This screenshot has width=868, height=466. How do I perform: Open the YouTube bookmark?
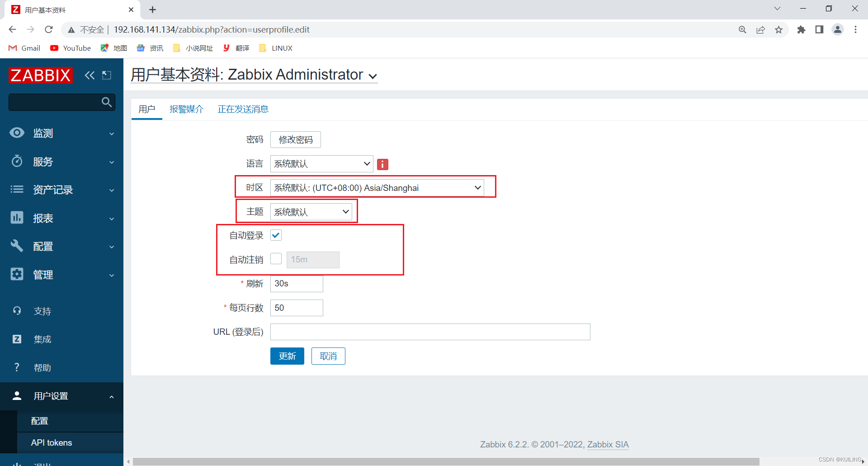[71, 48]
